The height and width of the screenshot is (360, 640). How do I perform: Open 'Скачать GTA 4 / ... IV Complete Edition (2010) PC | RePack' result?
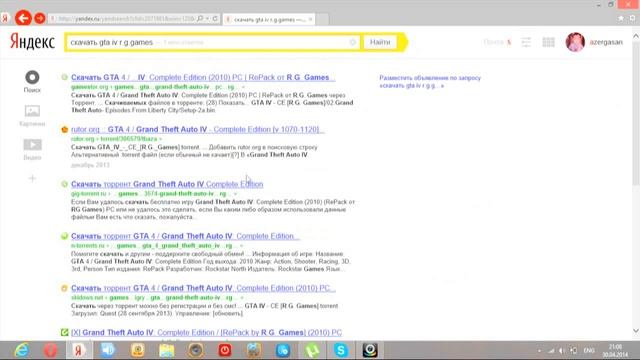click(203, 77)
